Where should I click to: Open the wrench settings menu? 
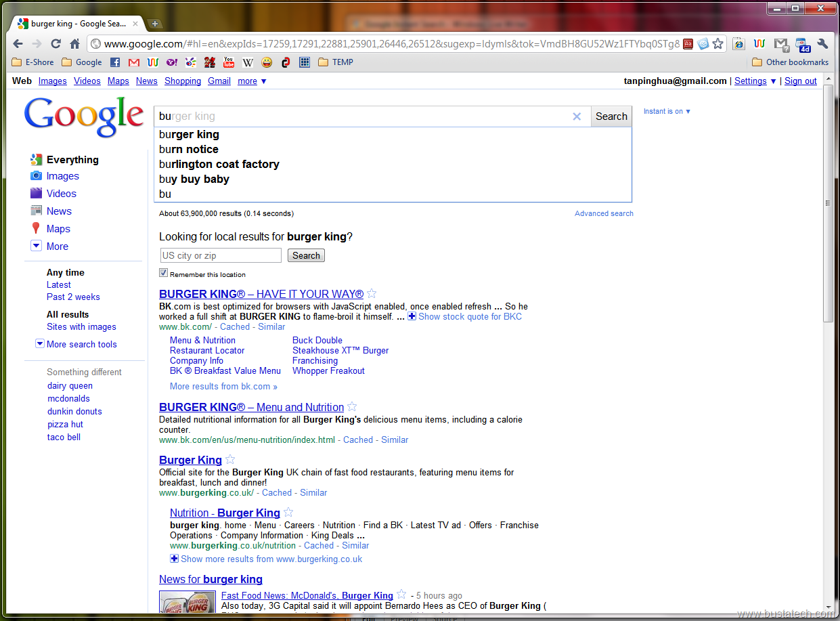click(823, 44)
